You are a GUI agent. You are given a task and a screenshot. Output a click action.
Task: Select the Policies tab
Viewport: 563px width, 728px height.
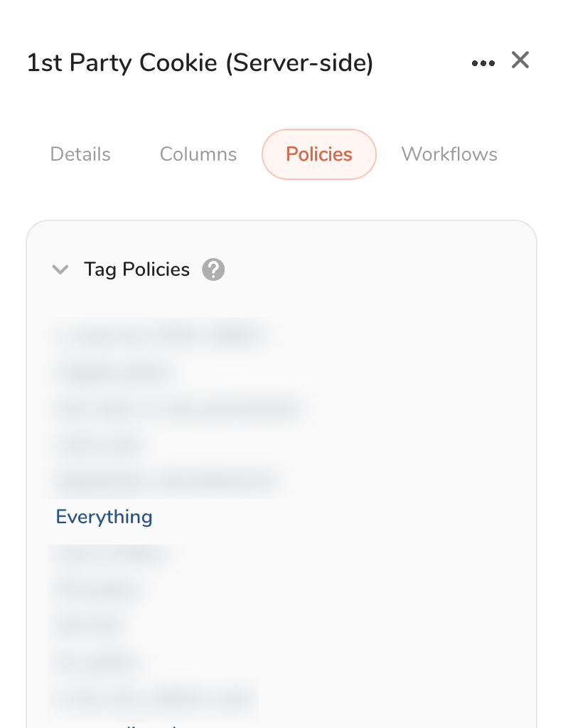319,154
